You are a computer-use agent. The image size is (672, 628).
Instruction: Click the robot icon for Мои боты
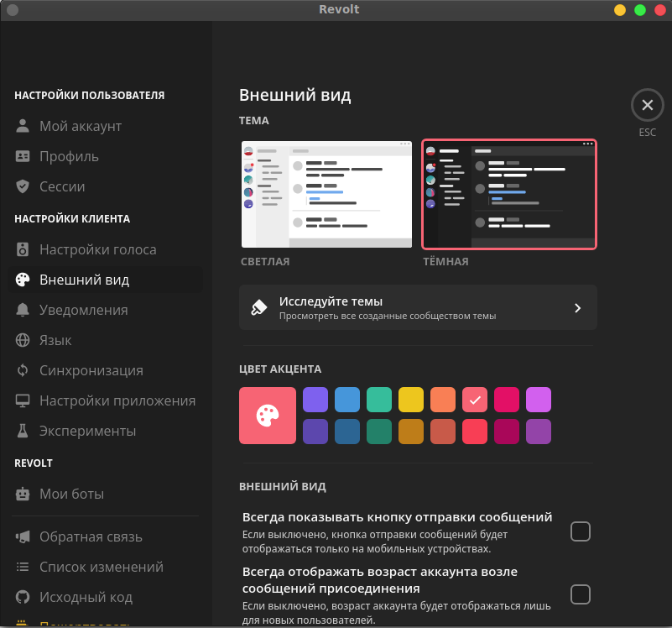(22, 494)
